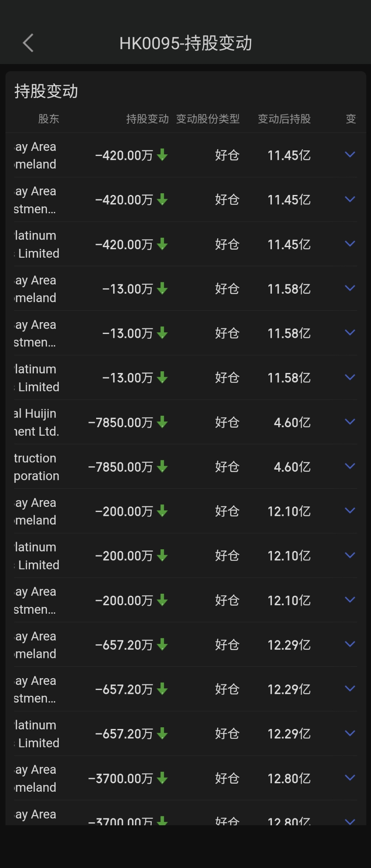Click the 持股变动 section heading
The width and height of the screenshot is (371, 868).
(x=46, y=92)
